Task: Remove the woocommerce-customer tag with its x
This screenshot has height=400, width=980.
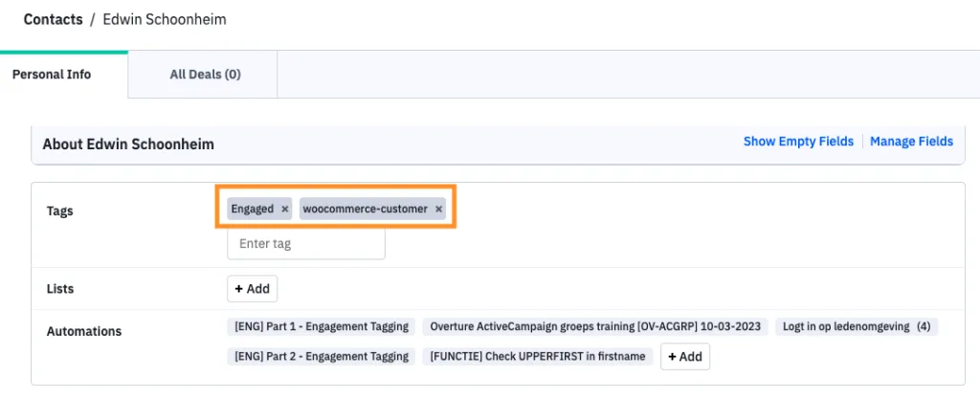Action: coord(438,209)
